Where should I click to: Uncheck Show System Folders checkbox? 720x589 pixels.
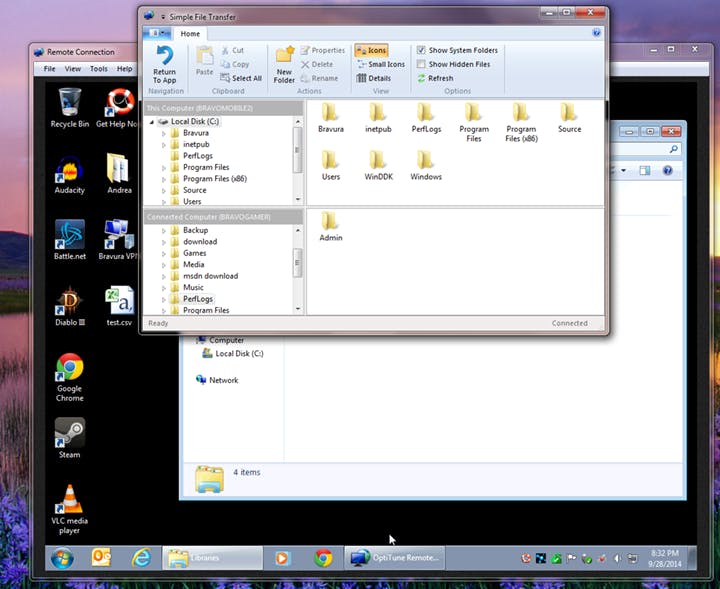coord(422,50)
